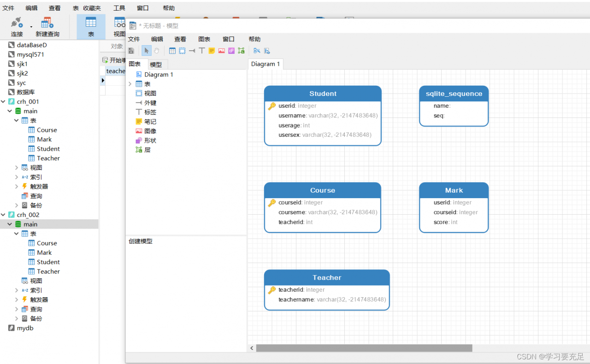Choose the foreign key relation tool
This screenshot has width=590, height=364.
[x=192, y=51]
